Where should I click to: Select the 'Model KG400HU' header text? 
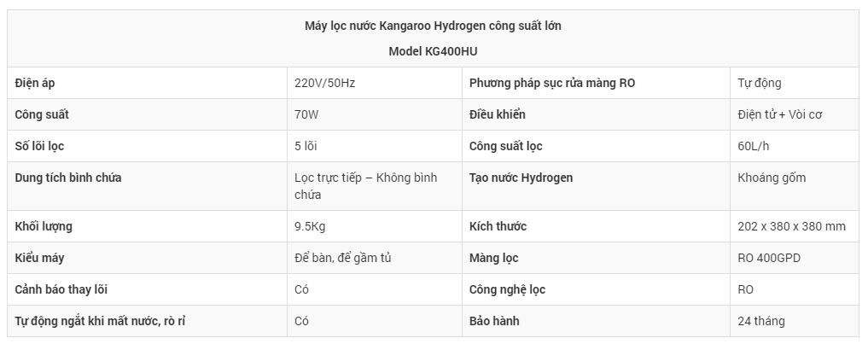pyautogui.click(x=433, y=51)
